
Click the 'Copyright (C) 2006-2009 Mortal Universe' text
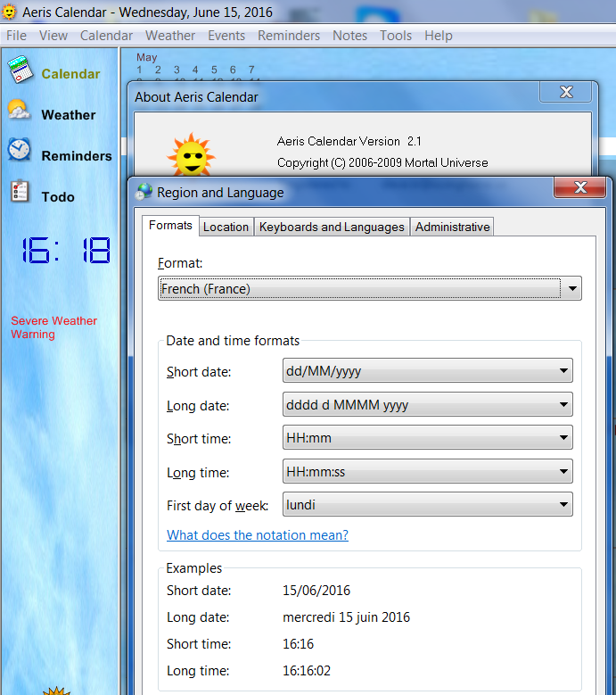(382, 162)
